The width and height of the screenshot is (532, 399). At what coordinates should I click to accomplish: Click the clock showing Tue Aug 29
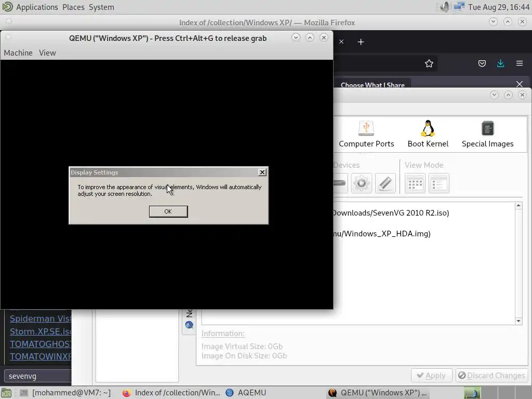point(499,7)
